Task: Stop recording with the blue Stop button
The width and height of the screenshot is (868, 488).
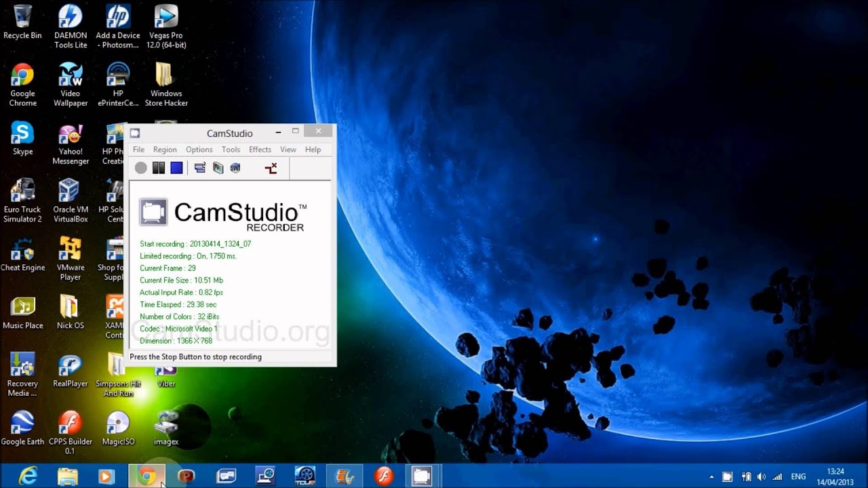Action: (x=176, y=168)
